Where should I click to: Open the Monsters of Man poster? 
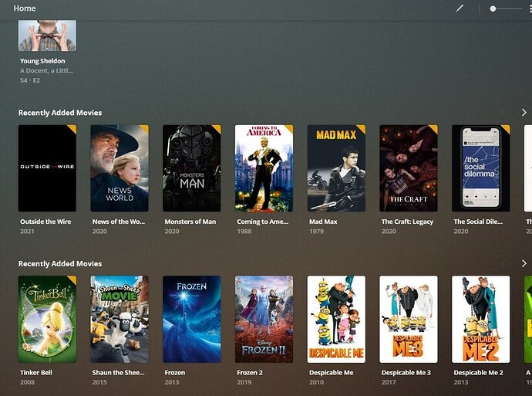click(192, 168)
